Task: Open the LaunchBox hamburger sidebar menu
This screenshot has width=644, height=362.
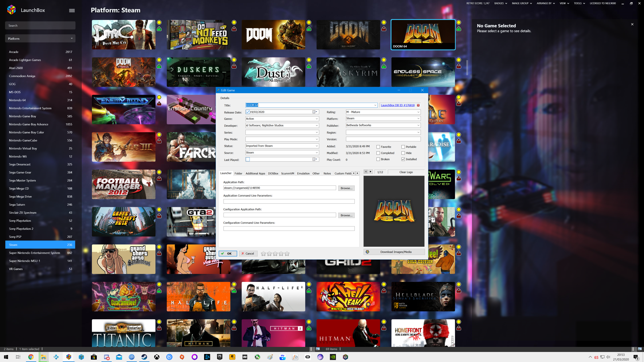Action: click(x=72, y=10)
